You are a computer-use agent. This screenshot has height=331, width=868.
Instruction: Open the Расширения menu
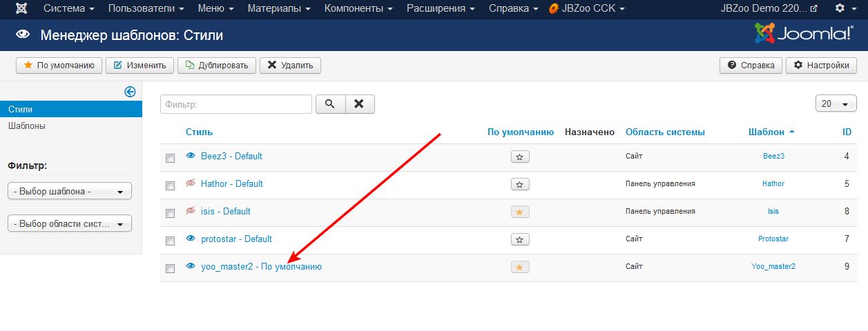(x=441, y=9)
